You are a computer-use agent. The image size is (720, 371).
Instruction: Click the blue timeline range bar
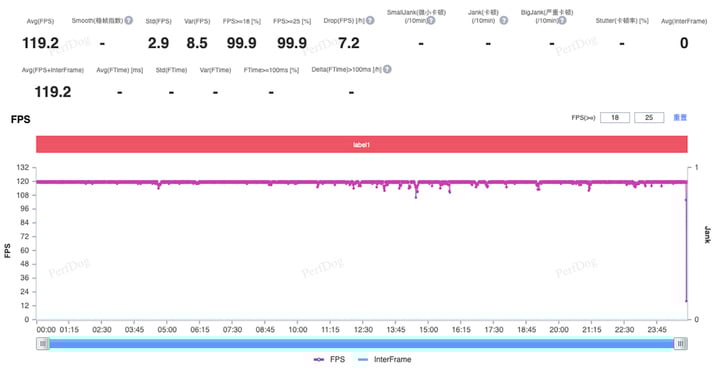361,343
